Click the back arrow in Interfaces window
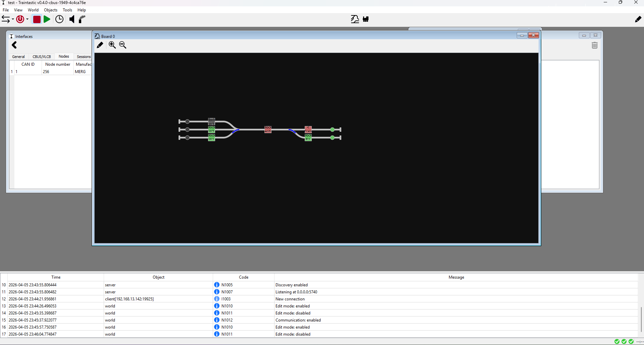The image size is (644, 345). tap(14, 45)
